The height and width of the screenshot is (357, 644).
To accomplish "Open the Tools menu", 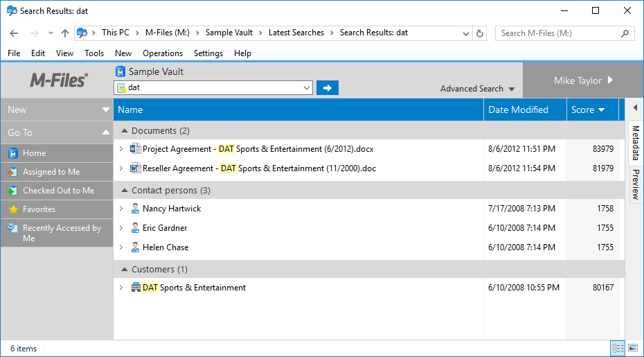I will [x=94, y=53].
